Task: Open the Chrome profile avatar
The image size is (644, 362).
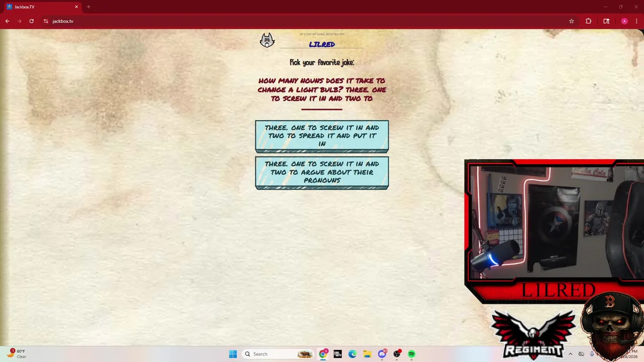Action: 624,21
